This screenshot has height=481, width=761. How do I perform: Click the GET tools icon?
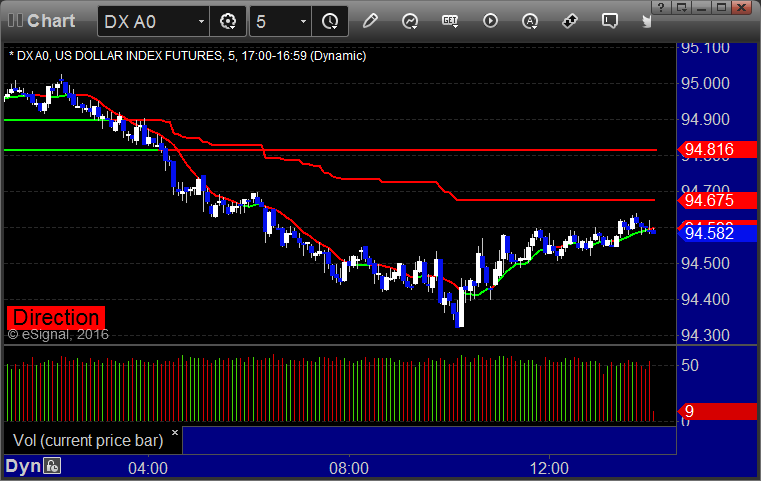pyautogui.click(x=450, y=21)
